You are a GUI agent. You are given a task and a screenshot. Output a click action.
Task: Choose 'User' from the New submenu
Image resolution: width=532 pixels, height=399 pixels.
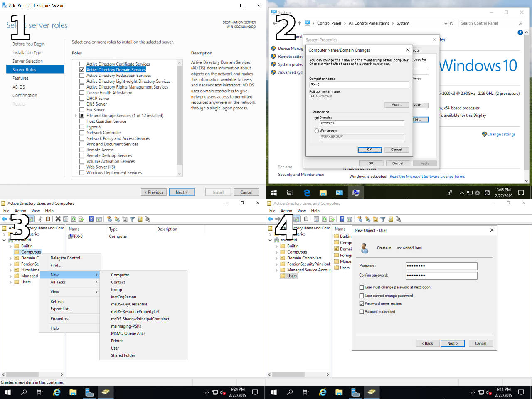tap(115, 348)
